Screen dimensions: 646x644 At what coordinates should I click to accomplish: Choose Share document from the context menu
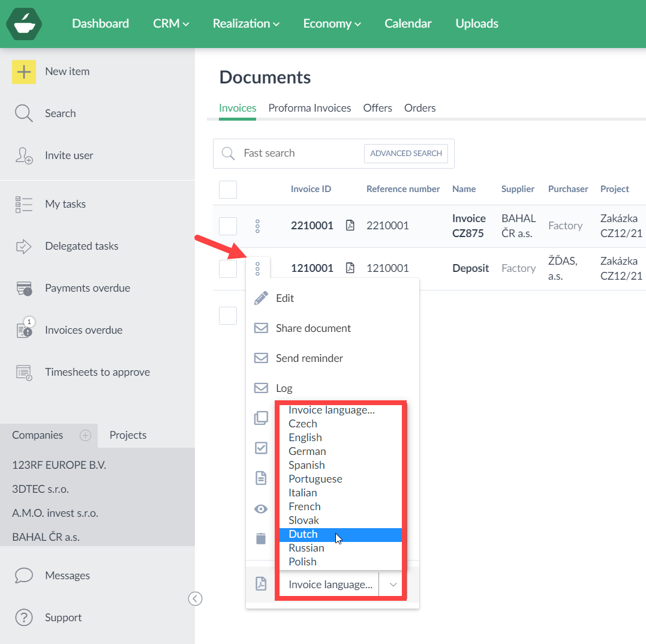(x=313, y=328)
